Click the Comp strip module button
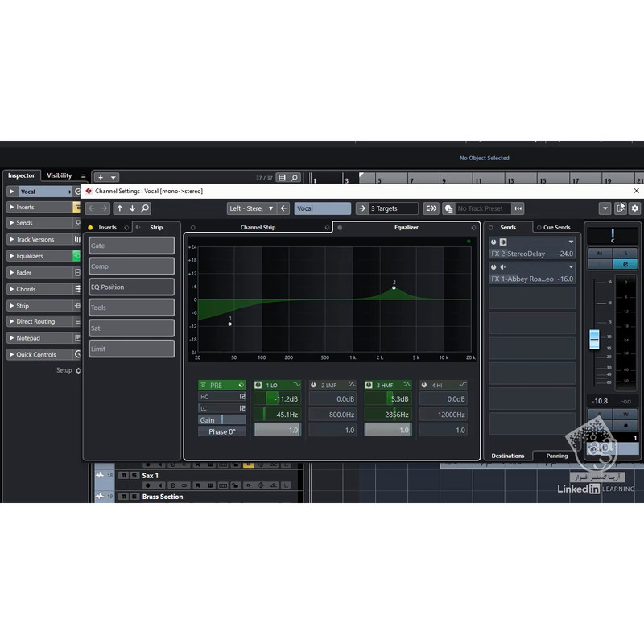 pyautogui.click(x=131, y=266)
